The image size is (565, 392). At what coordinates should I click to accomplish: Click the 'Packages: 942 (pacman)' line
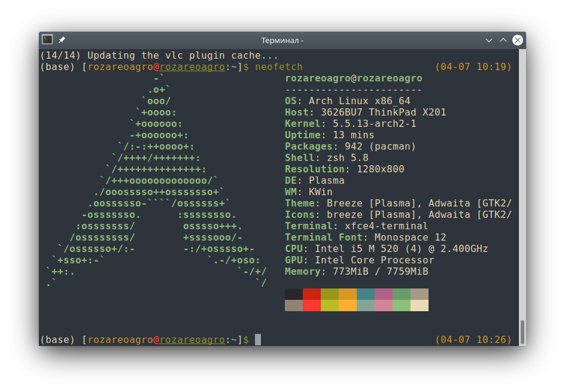tap(350, 147)
